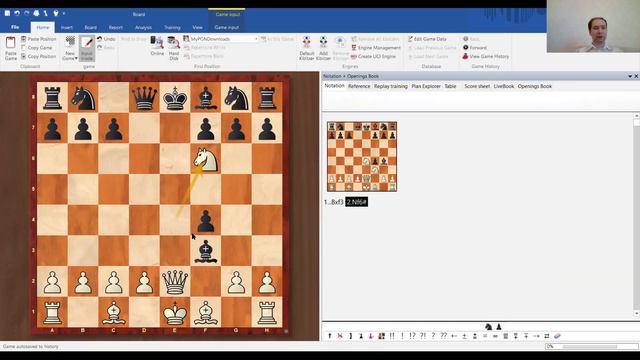Image resolution: width=640 pixels, height=360 pixels.
Task: Open the Plan Explorer tab
Action: pos(426,86)
